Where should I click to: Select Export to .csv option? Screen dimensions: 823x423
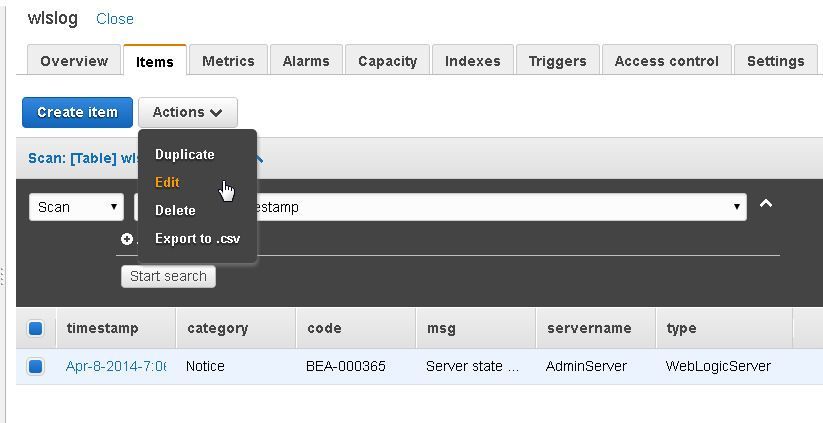(197, 239)
